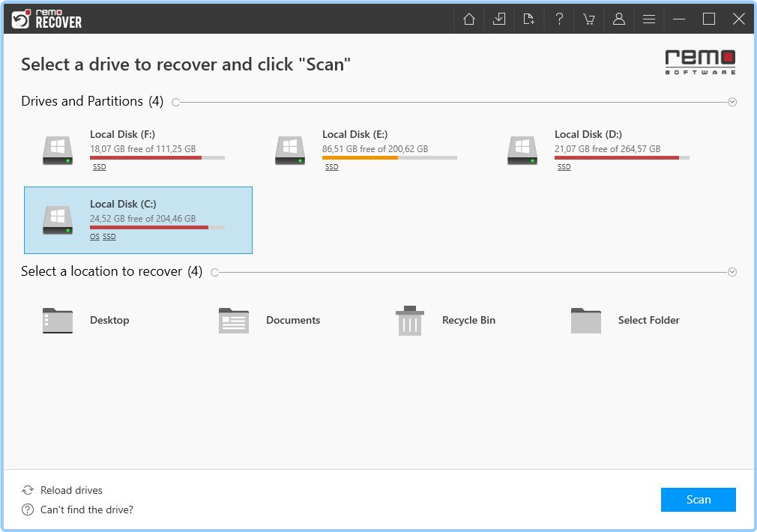Select Local Disk (F:) drive icon
Image resolution: width=757 pixels, height=532 pixels.
58,151
